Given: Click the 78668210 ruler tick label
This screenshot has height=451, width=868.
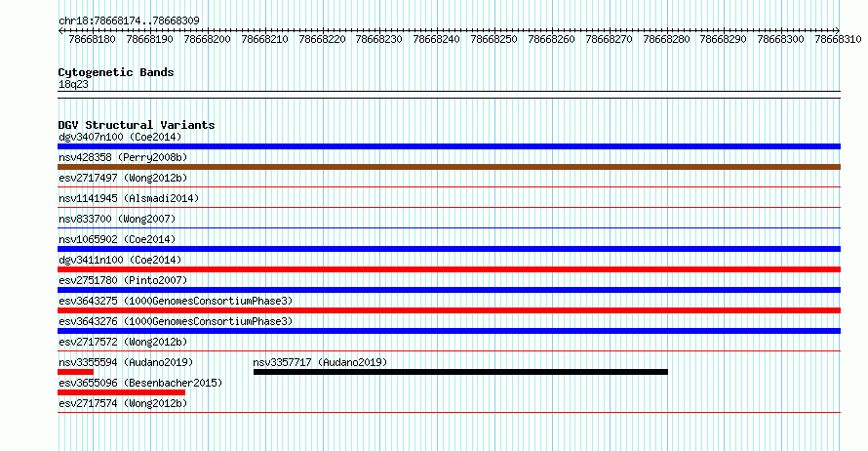Looking at the screenshot, I should click(264, 39).
